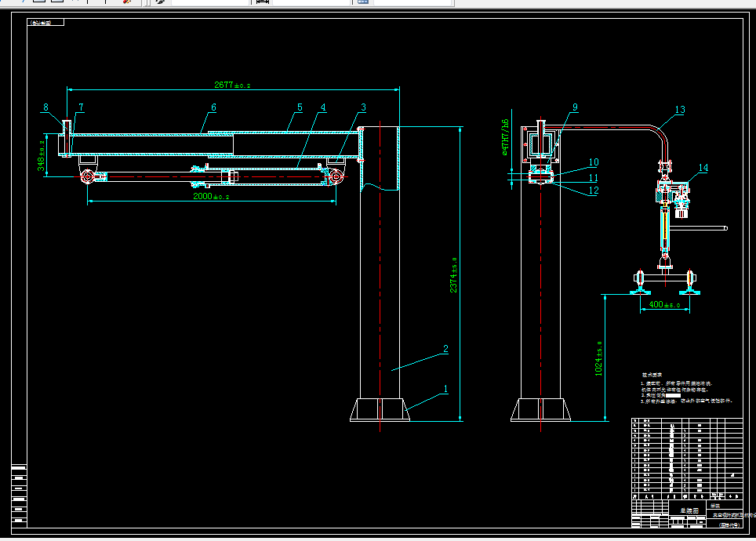This screenshot has width=756, height=541.
Task: Select the 348±0.2 vertical dimension text
Action: tap(42, 155)
